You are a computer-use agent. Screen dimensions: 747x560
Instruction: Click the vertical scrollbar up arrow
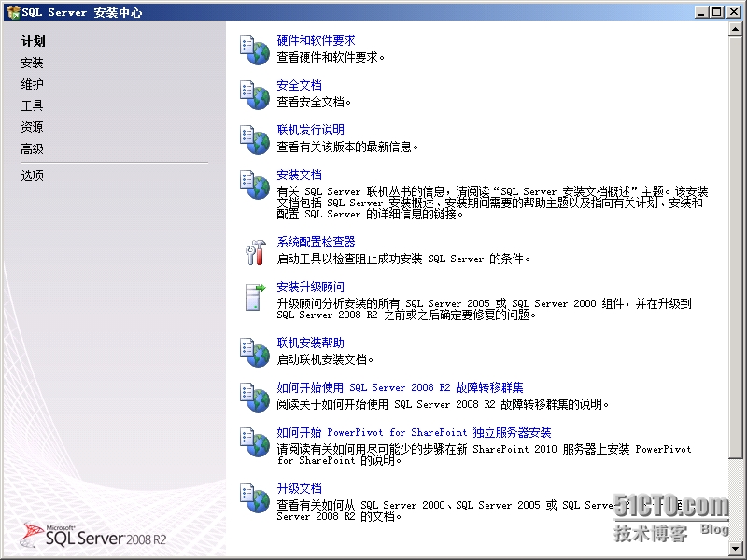click(x=735, y=29)
